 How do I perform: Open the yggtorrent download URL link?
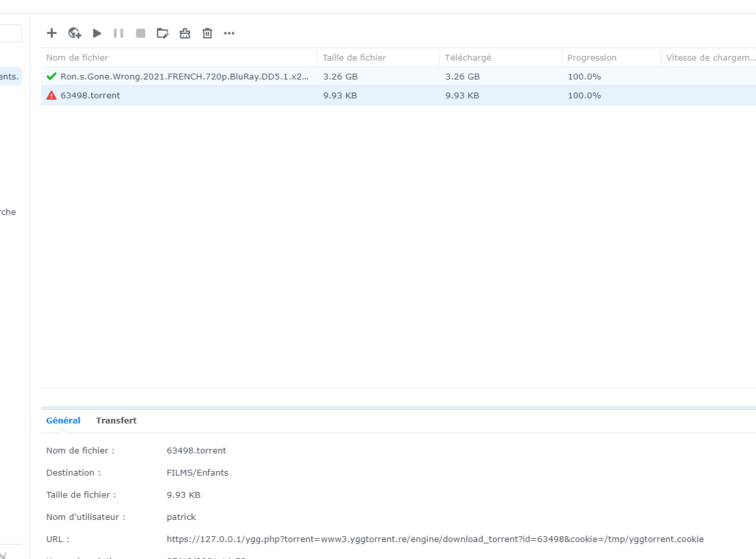pyautogui.click(x=435, y=539)
